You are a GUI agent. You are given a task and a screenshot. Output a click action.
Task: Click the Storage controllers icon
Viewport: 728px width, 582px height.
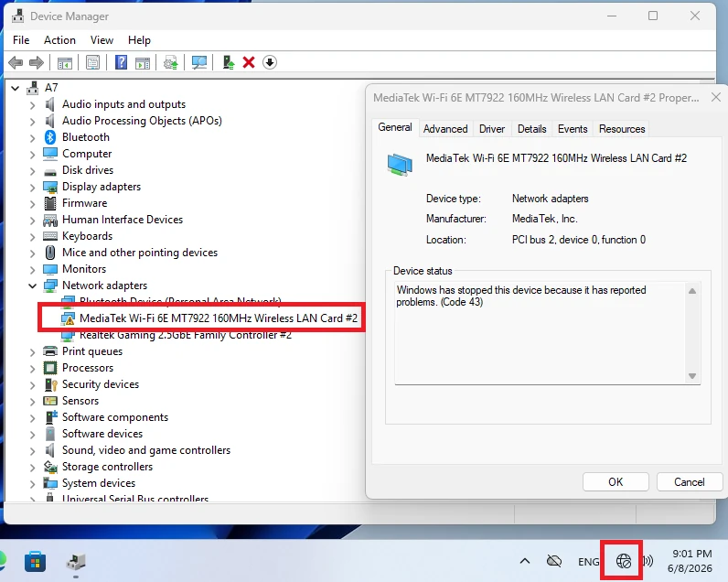click(50, 467)
